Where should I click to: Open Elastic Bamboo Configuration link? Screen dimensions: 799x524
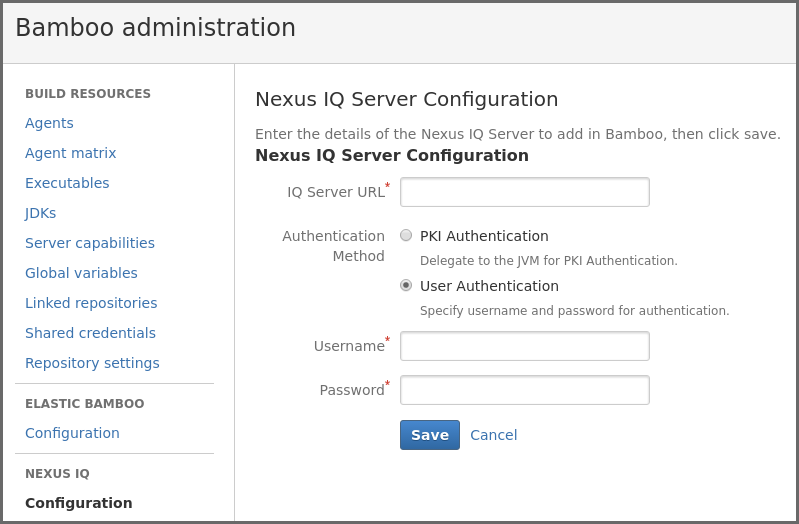(x=72, y=433)
